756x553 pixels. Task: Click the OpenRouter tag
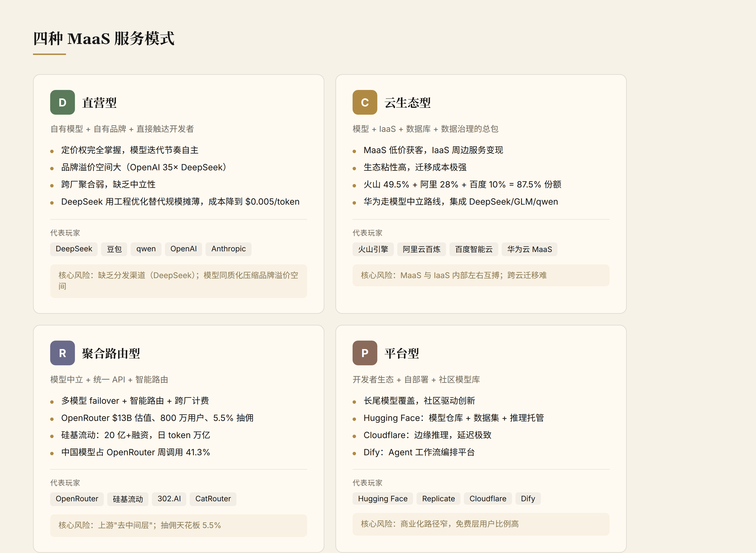pyautogui.click(x=77, y=499)
